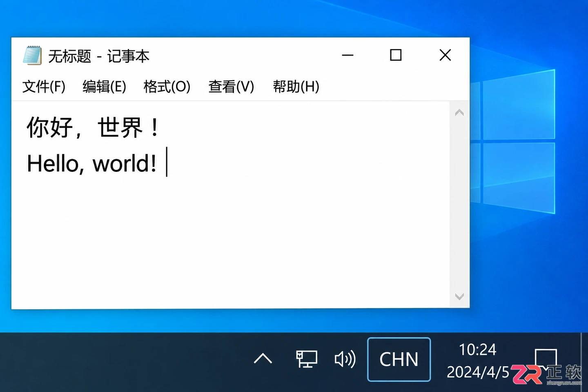The image size is (588, 392).
Task: Close the Notepad window
Action: point(445,55)
